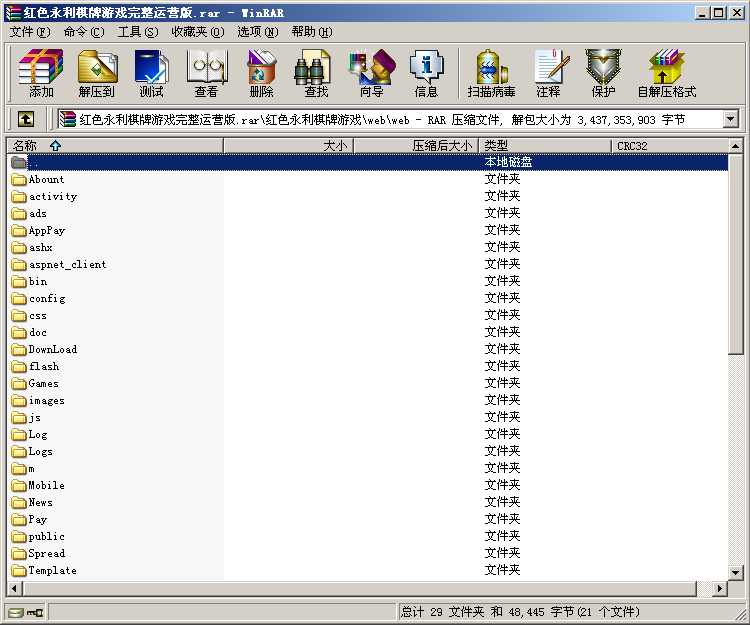Click the Abount folder icon

(19, 180)
